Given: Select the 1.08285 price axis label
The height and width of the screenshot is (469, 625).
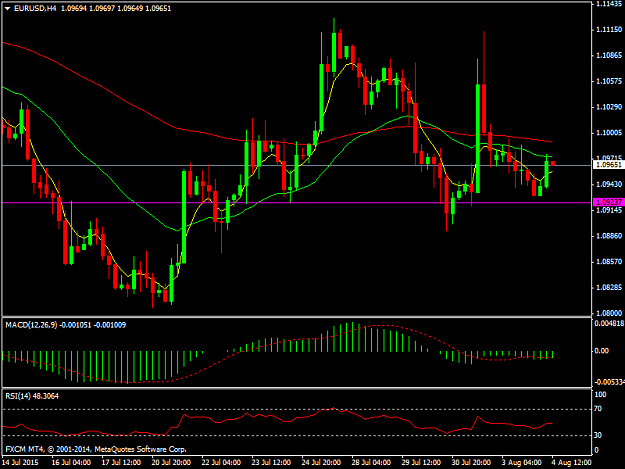Looking at the screenshot, I should tap(609, 288).
